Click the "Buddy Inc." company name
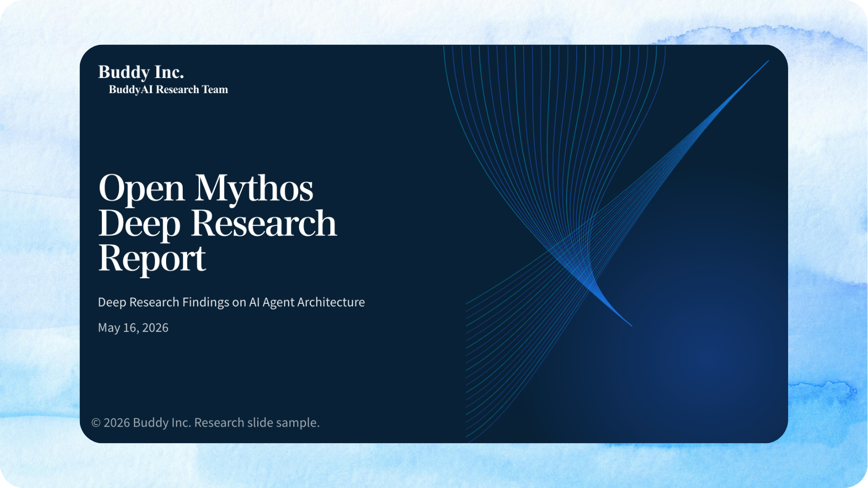Viewport: 868px width, 488px height. coord(141,72)
